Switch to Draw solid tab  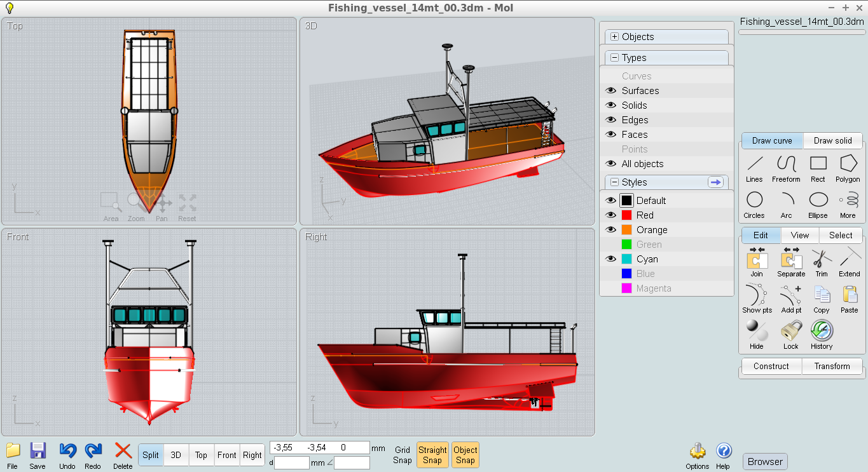(x=833, y=141)
